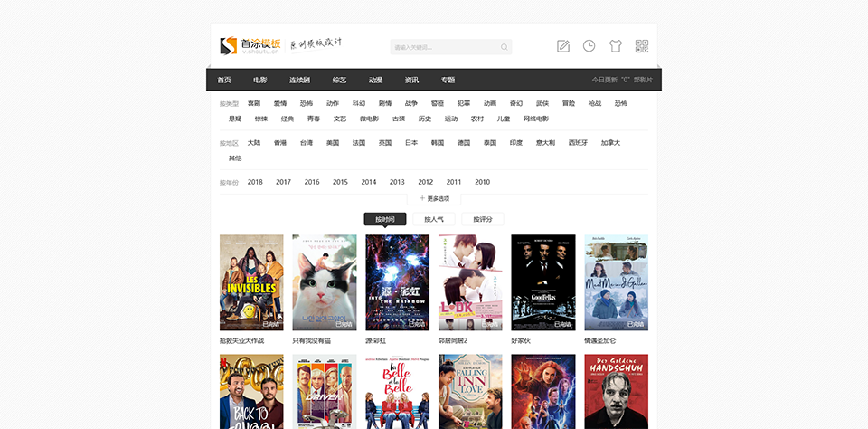Open the 专题 navigation item
Screen dimensions: 868x429
(448, 80)
